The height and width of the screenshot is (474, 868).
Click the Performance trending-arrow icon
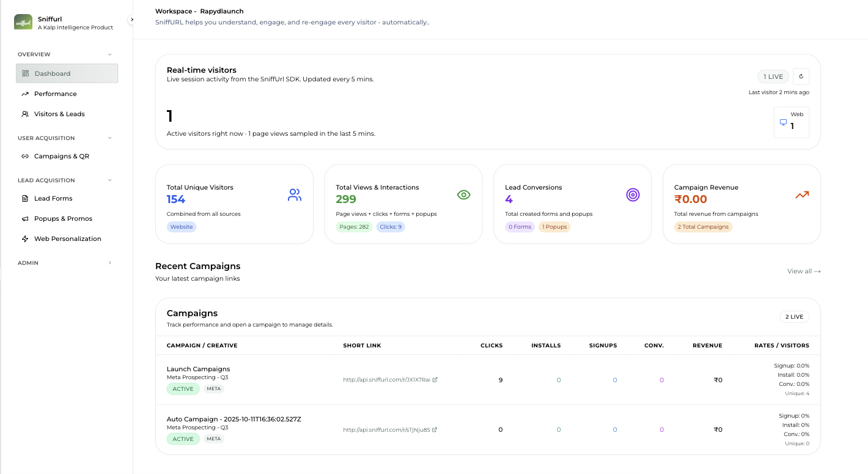(25, 94)
